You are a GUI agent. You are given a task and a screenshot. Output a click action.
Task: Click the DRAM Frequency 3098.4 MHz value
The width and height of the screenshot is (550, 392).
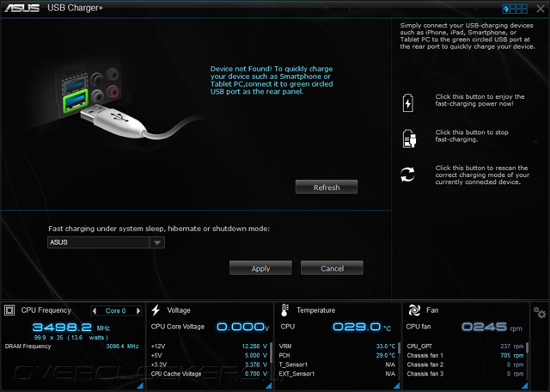click(x=122, y=346)
